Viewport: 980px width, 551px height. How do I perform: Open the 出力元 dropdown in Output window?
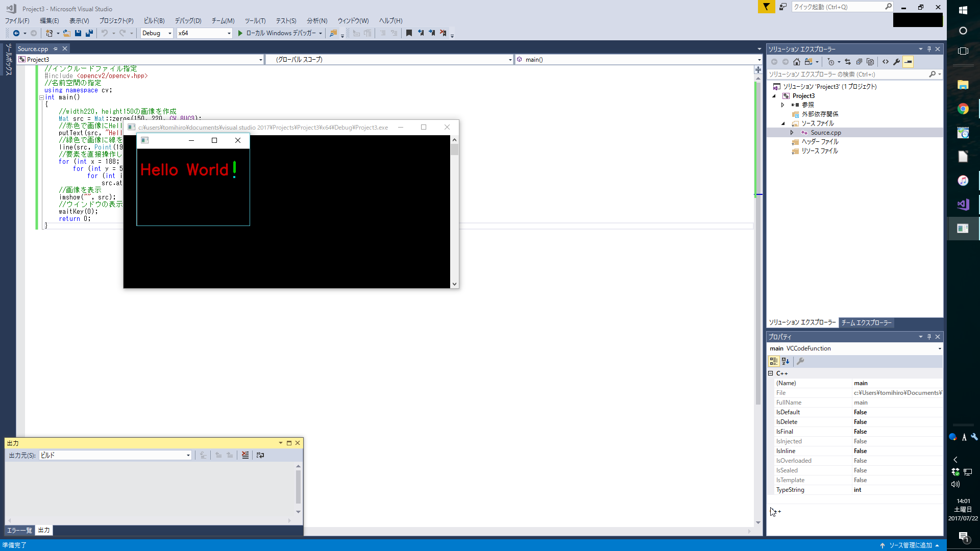pyautogui.click(x=188, y=455)
